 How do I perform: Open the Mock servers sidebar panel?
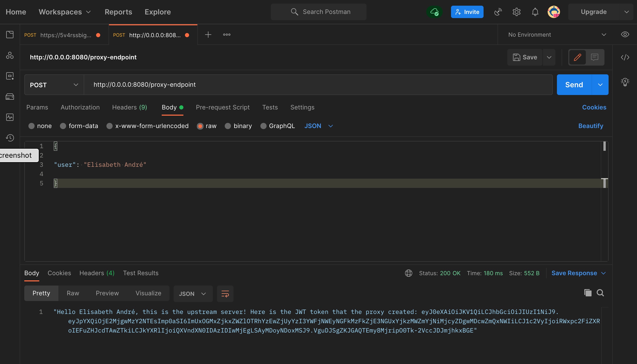pyautogui.click(x=10, y=97)
